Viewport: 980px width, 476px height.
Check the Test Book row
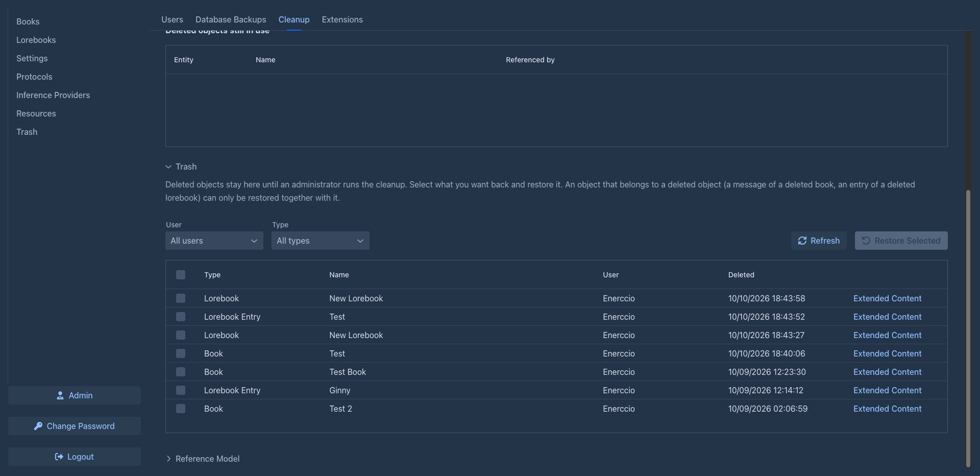[x=181, y=372]
